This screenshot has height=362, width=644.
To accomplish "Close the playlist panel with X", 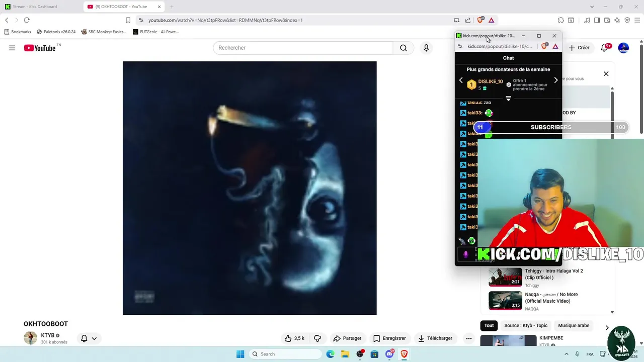I will (x=606, y=74).
